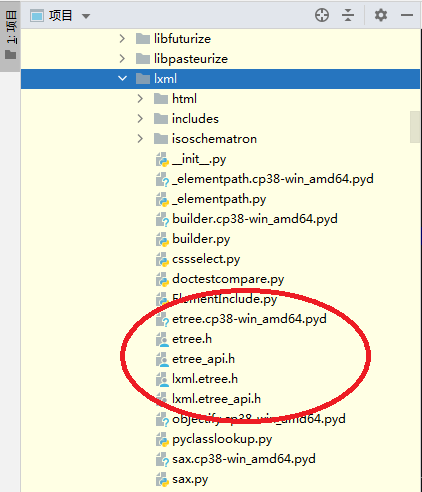The image size is (422, 492).
Task: Click the doctestcompare.py file icon
Action: 162,279
